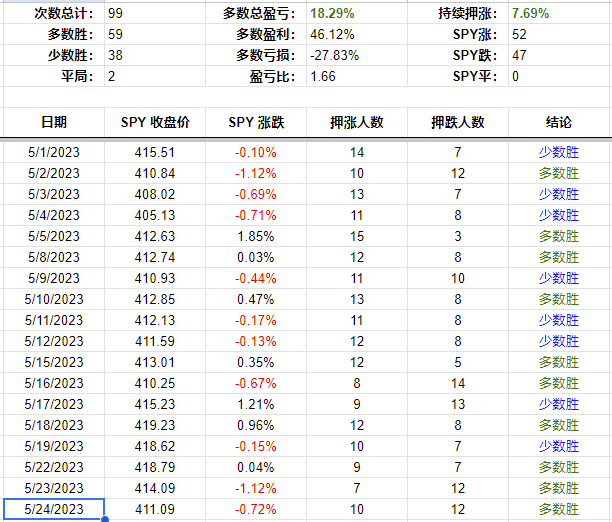612x522 pixels.
Task: Select the date cell 5/17/2023
Action: coord(54,404)
